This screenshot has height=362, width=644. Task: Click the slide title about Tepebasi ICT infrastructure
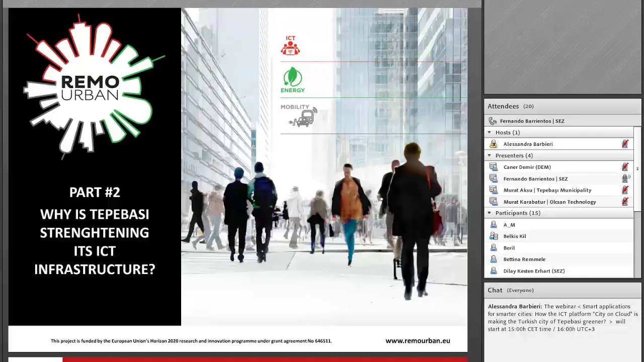coord(95,242)
